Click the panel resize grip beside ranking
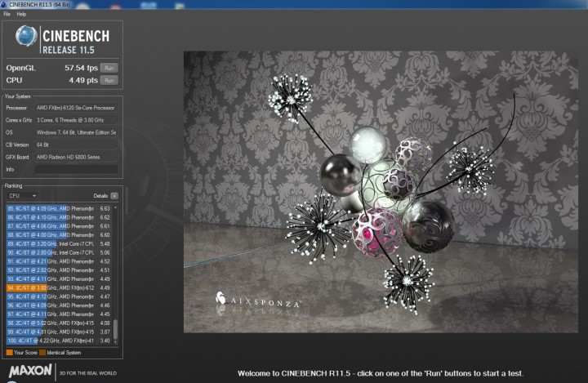 click(x=127, y=201)
